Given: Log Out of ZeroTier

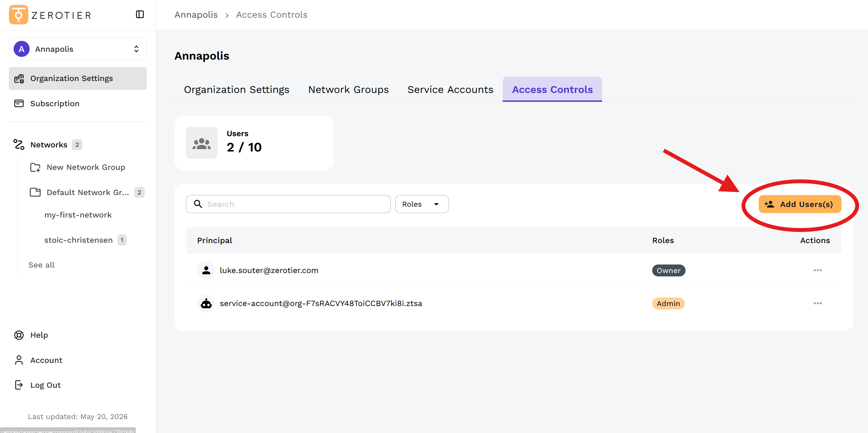Looking at the screenshot, I should click(46, 385).
